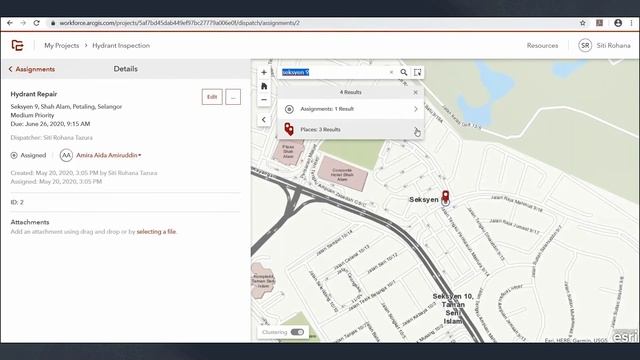Click the browser forward arrow
Screen dimensions: 640x360
pos(23,23)
